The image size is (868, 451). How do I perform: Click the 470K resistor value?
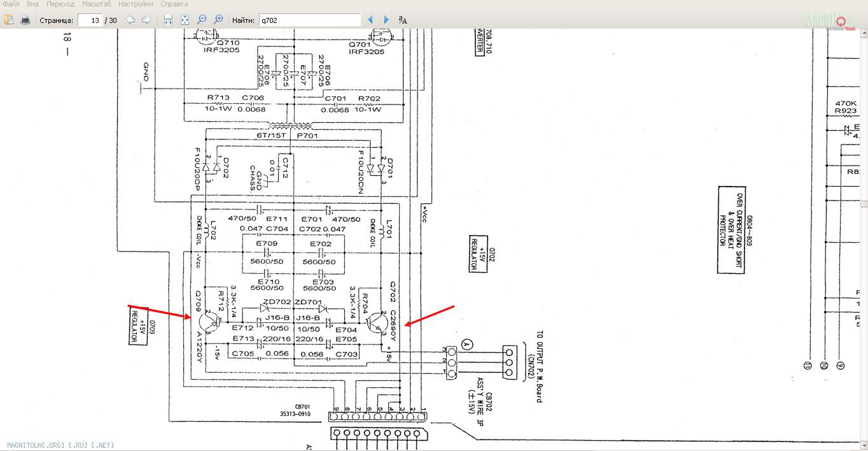point(846,103)
